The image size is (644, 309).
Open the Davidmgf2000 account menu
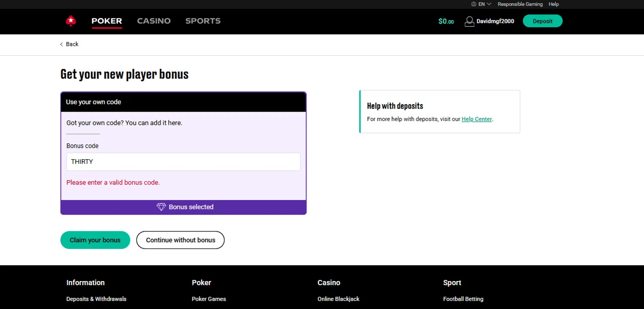(x=495, y=21)
